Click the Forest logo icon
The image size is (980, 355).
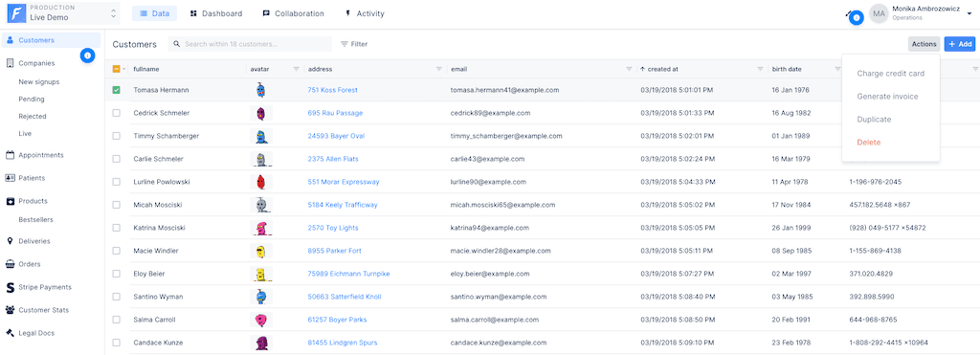pos(16,13)
